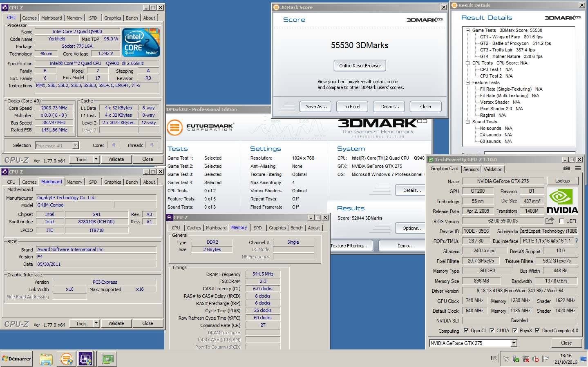Open the GPU-Z taskbar icon
588x367 pixels.
pos(108,359)
